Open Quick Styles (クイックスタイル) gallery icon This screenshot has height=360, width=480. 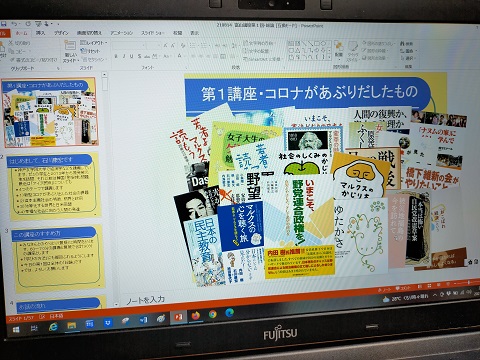tap(353, 51)
